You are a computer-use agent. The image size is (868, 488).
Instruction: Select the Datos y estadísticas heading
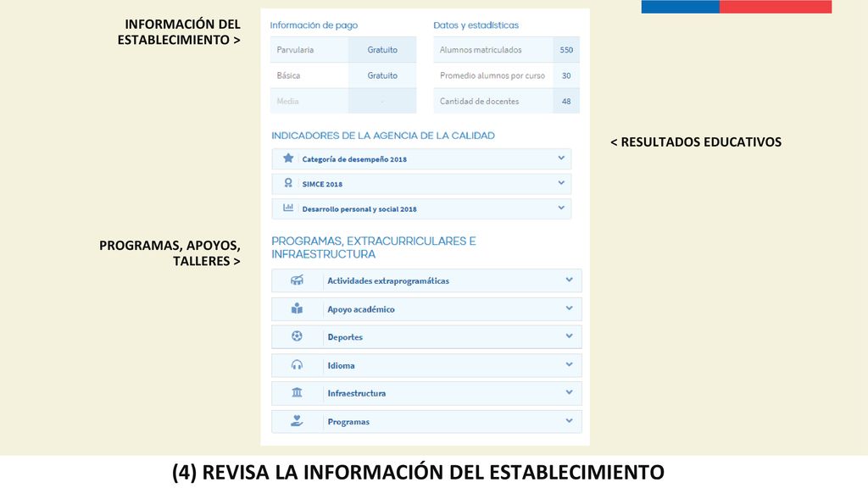tap(476, 25)
